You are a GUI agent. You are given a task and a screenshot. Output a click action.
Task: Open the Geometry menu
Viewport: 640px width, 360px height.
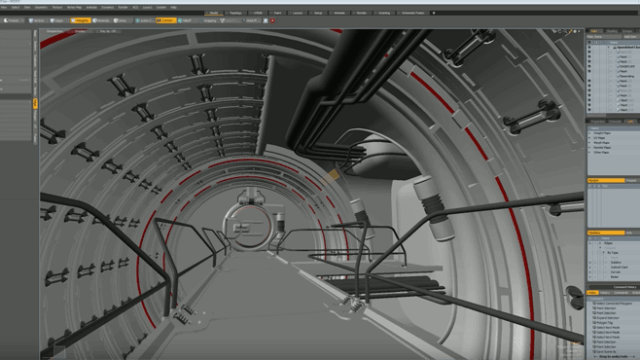(x=41, y=7)
